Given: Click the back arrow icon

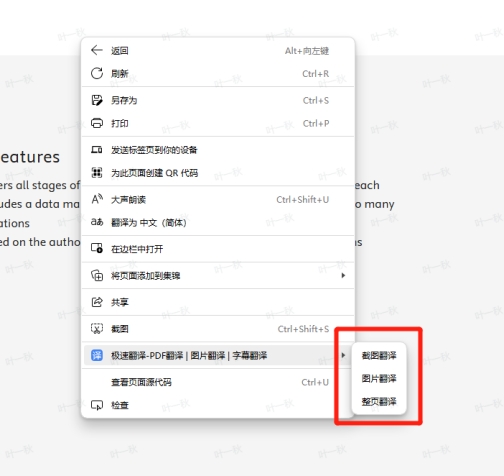Looking at the screenshot, I should [97, 50].
